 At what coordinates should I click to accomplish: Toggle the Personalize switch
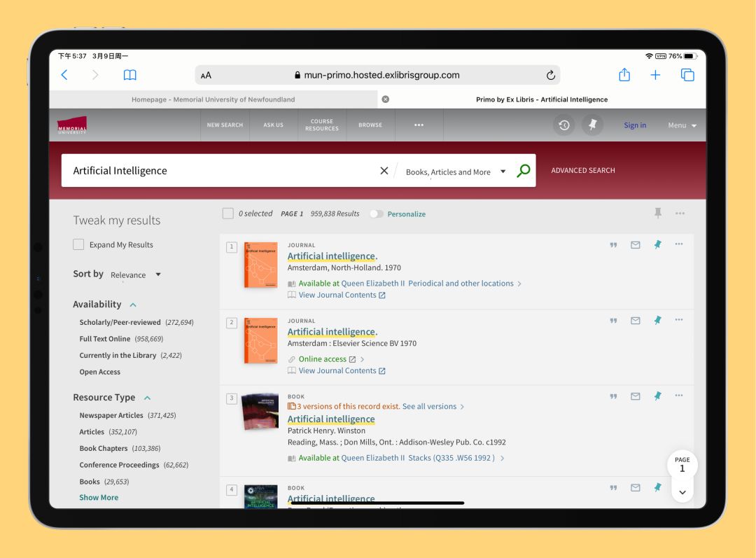[377, 214]
